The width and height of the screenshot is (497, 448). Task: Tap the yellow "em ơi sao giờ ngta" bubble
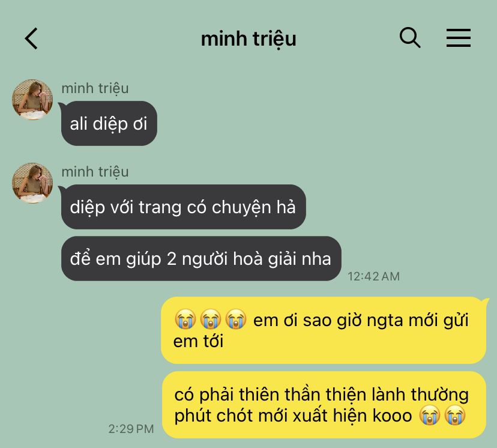pos(324,330)
